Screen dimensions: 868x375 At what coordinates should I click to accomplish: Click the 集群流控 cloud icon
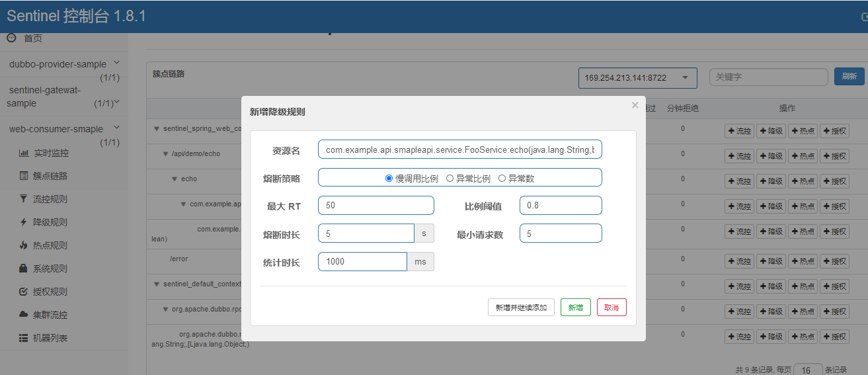[24, 315]
